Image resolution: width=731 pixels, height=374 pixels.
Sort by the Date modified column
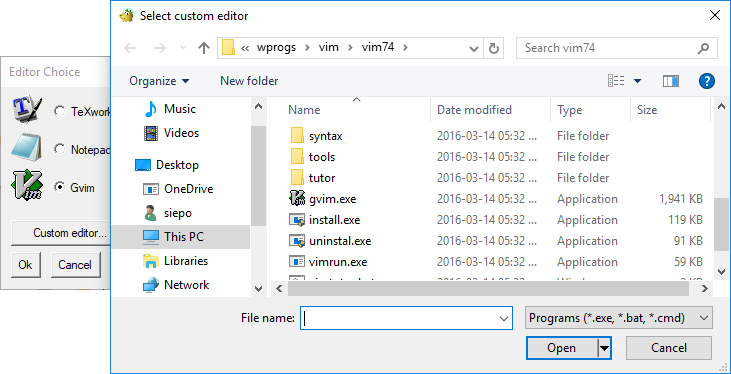click(474, 110)
